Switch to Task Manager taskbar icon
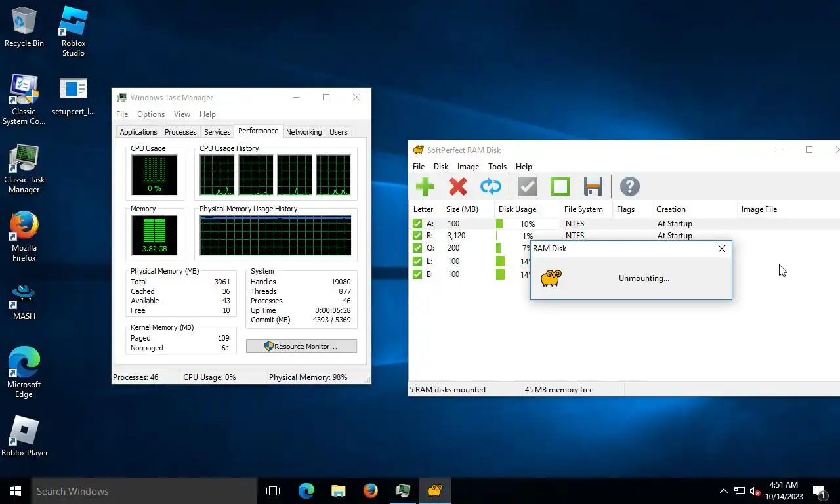 [402, 491]
